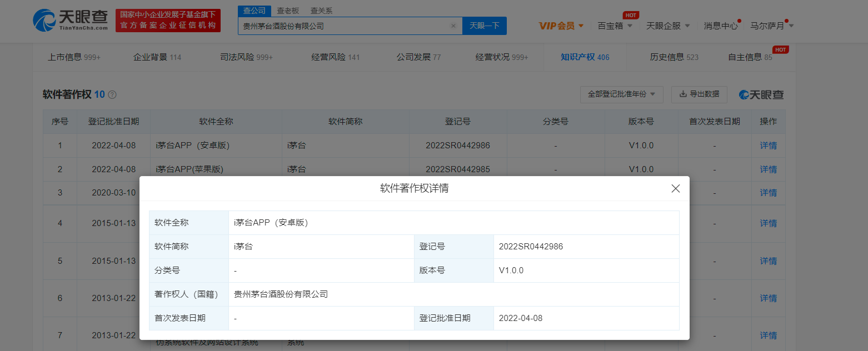868x351 pixels.
Task: Open the 公司发展 section tab
Action: click(x=418, y=57)
